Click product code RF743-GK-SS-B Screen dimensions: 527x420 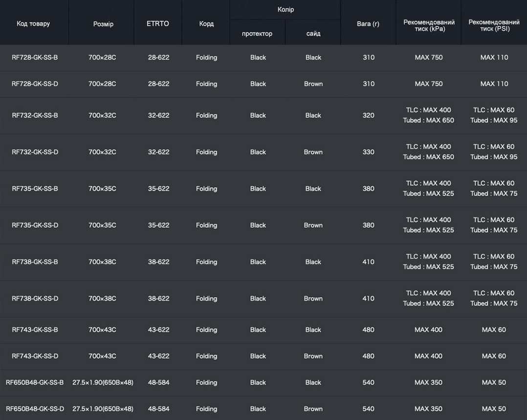pyautogui.click(x=35, y=330)
